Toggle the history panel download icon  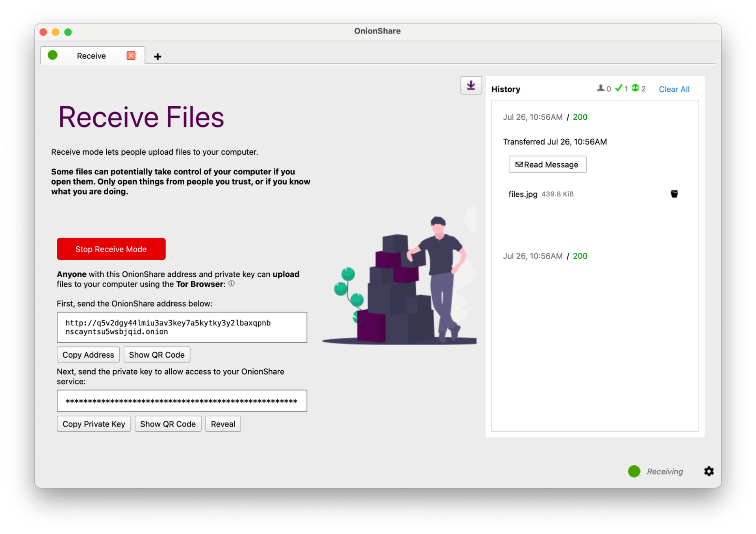click(471, 85)
